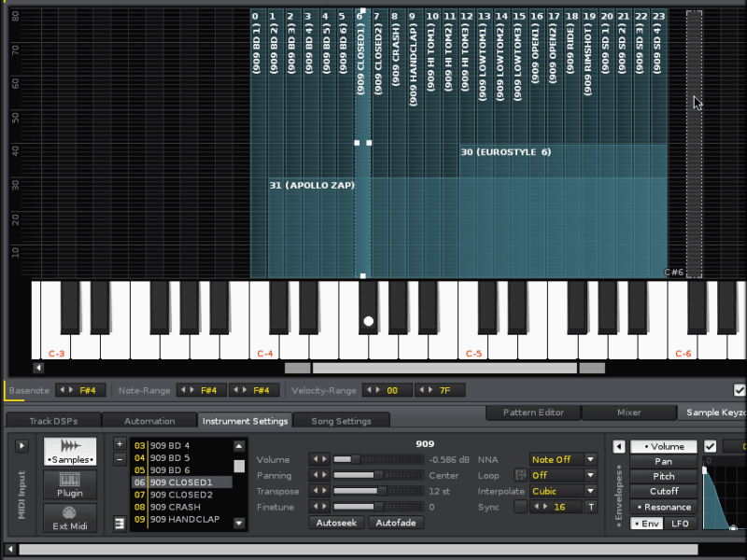Open the Loop mode dropdown set to Off
The width and height of the screenshot is (747, 560).
coord(563,475)
